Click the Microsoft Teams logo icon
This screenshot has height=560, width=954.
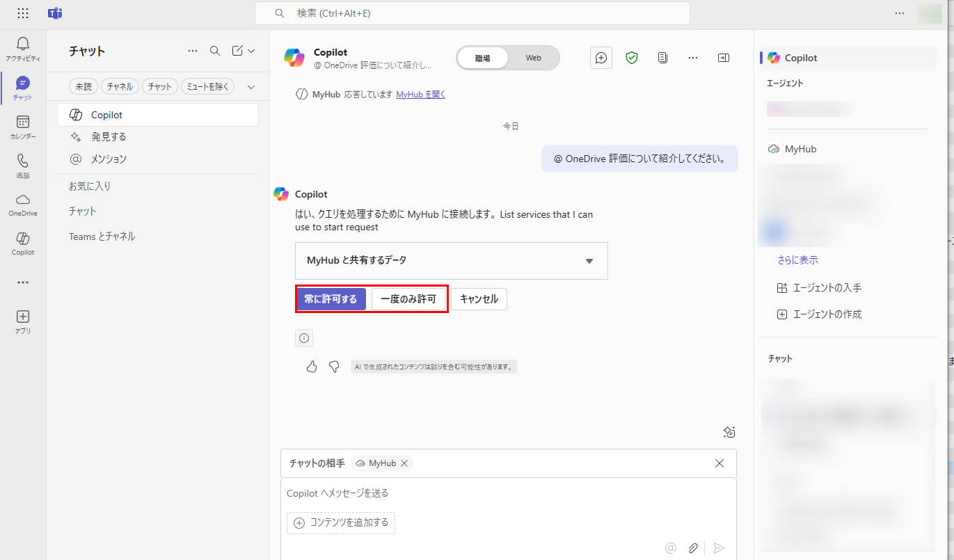tap(55, 13)
